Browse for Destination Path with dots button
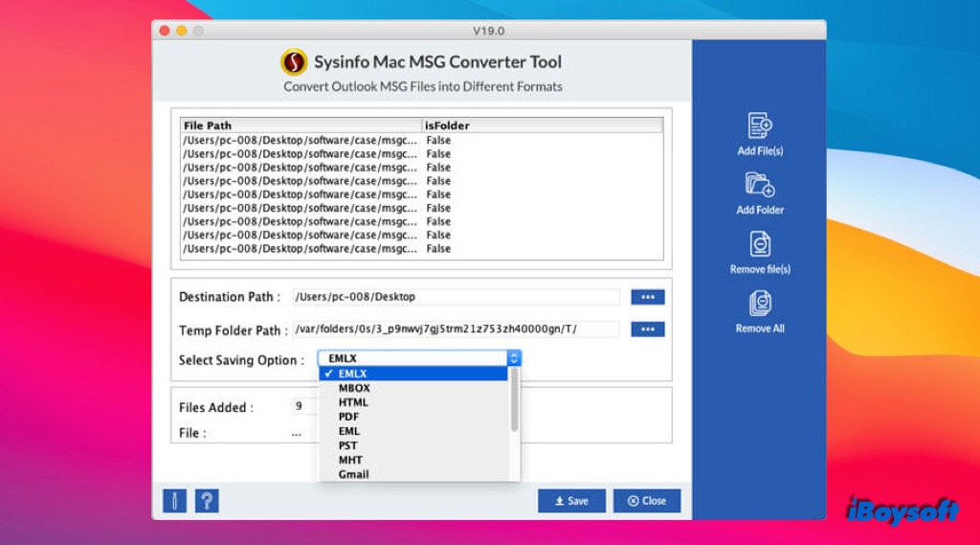This screenshot has height=545, width=980. click(x=648, y=297)
